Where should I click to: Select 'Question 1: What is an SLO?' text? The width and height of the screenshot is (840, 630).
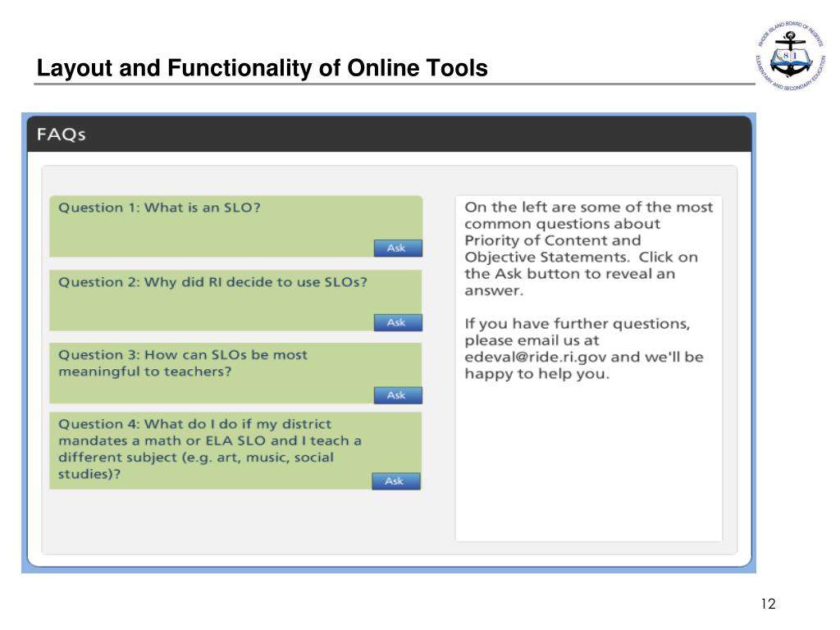point(160,208)
